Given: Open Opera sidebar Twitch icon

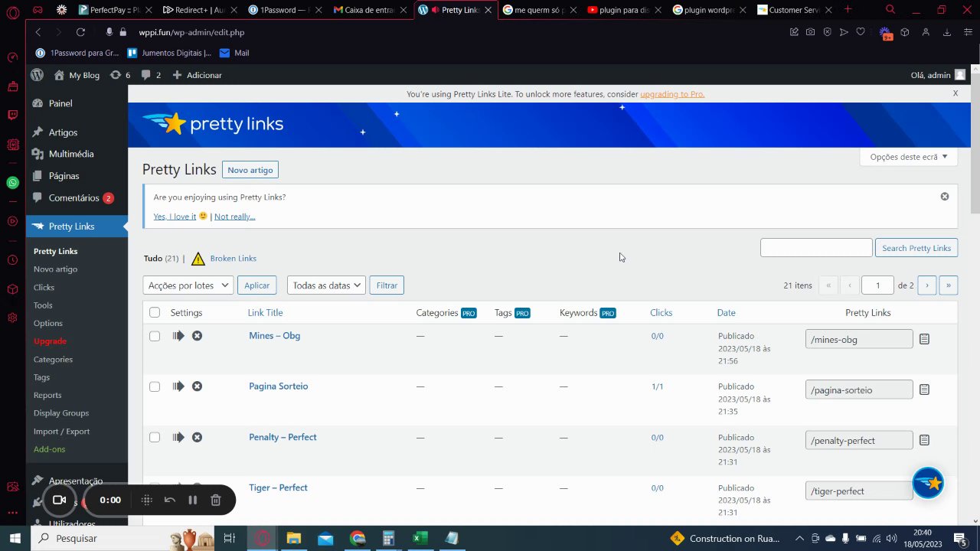Looking at the screenshot, I should click(x=12, y=116).
